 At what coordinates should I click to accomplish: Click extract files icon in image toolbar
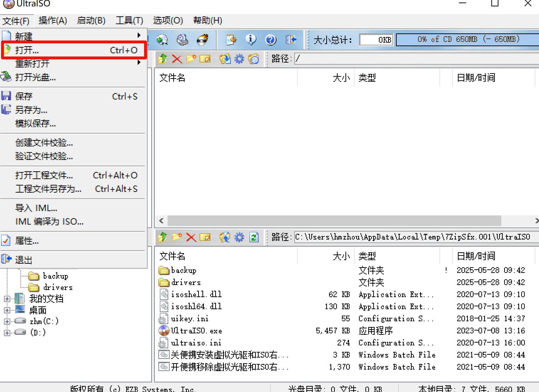tap(225, 59)
